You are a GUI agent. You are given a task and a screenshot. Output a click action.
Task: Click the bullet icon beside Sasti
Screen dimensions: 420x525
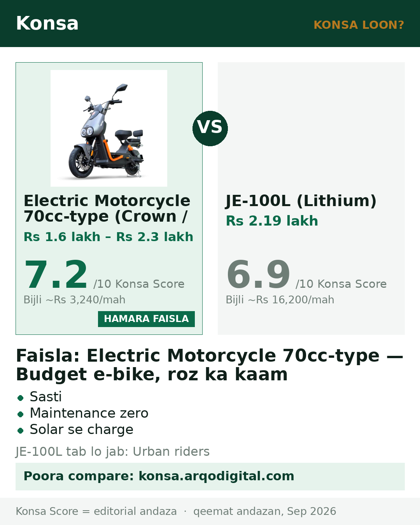(x=21, y=398)
